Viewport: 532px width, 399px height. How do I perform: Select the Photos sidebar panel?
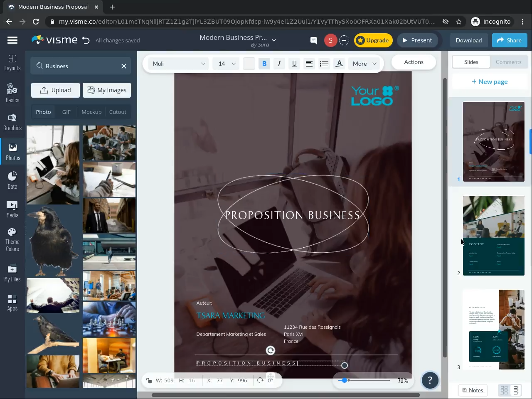click(x=12, y=152)
